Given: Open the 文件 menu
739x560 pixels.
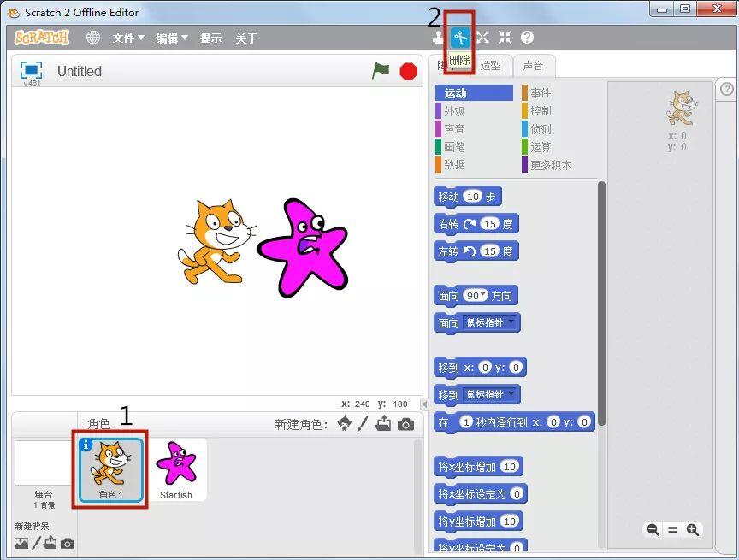Looking at the screenshot, I should pyautogui.click(x=128, y=38).
